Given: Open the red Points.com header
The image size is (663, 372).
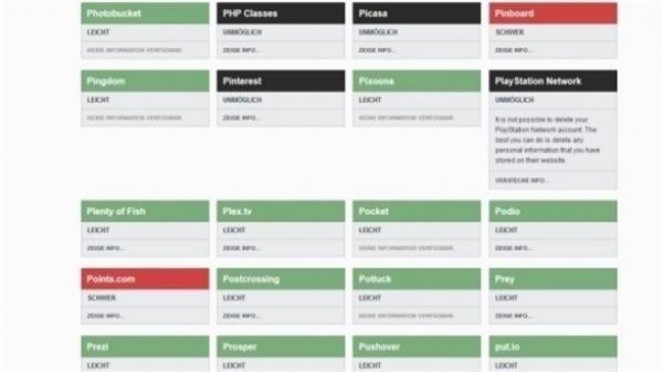Looking at the screenshot, I should pos(145,279).
